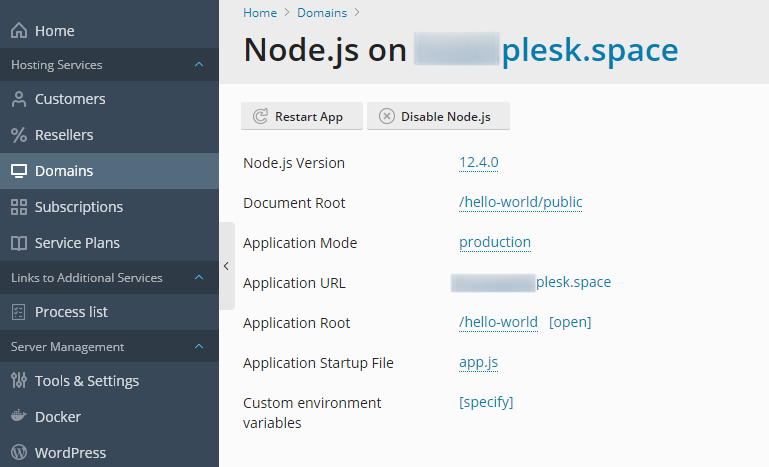Click the Node.js Version label

pos(294,163)
